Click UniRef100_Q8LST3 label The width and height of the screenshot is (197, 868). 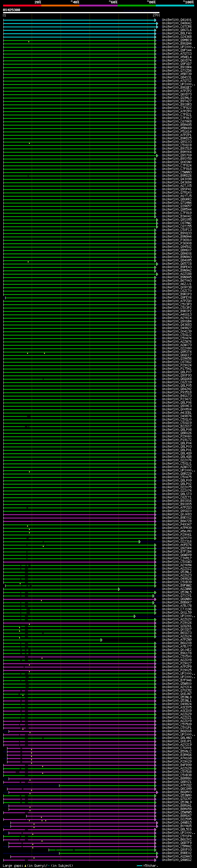[x=177, y=494]
